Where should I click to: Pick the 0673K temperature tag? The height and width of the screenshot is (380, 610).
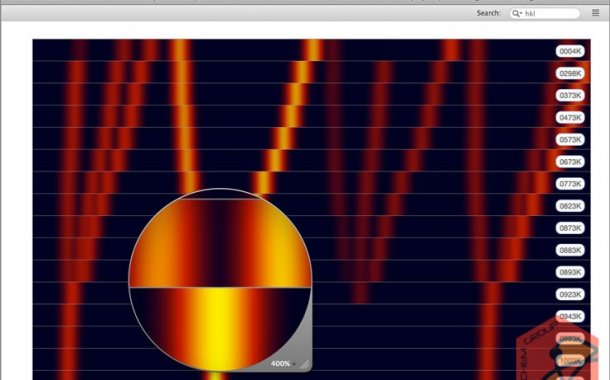click(570, 161)
